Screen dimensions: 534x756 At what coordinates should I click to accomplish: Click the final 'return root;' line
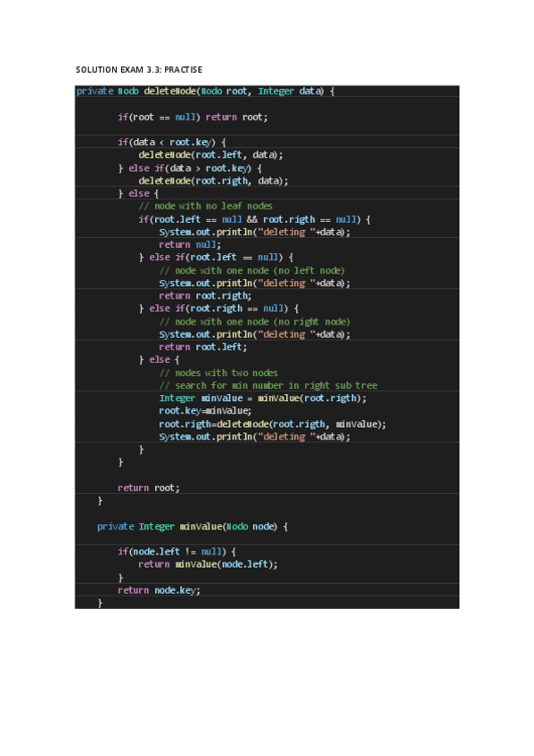[x=149, y=488]
